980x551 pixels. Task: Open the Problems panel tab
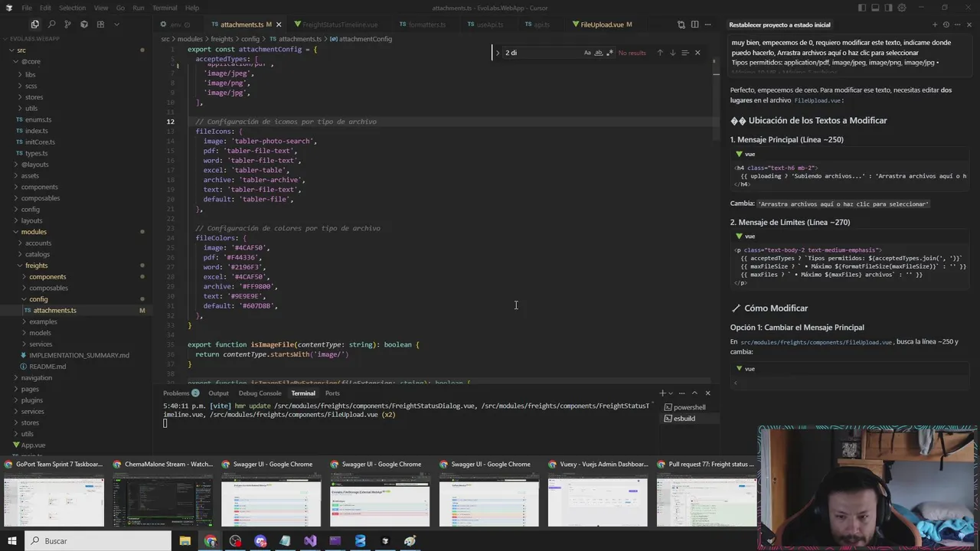pos(181,393)
